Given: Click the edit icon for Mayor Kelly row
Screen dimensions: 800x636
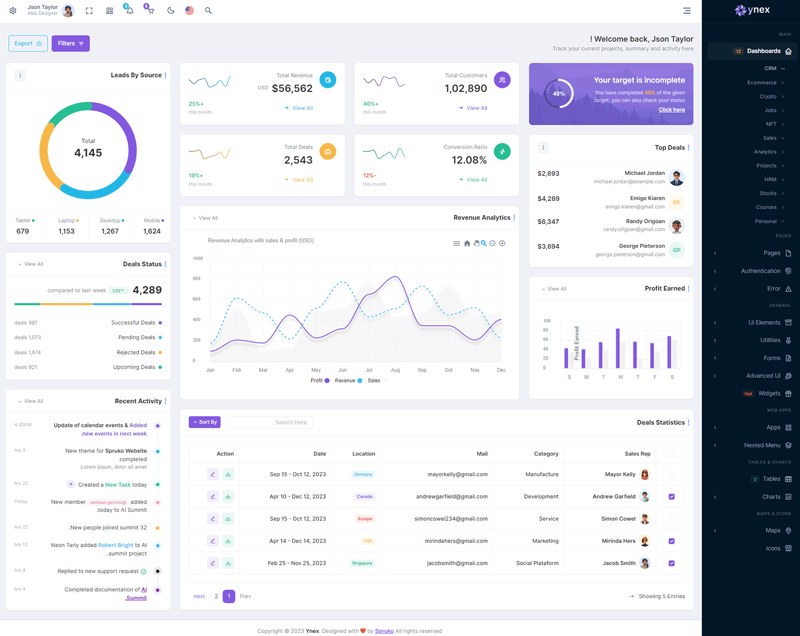Looking at the screenshot, I should (x=212, y=475).
